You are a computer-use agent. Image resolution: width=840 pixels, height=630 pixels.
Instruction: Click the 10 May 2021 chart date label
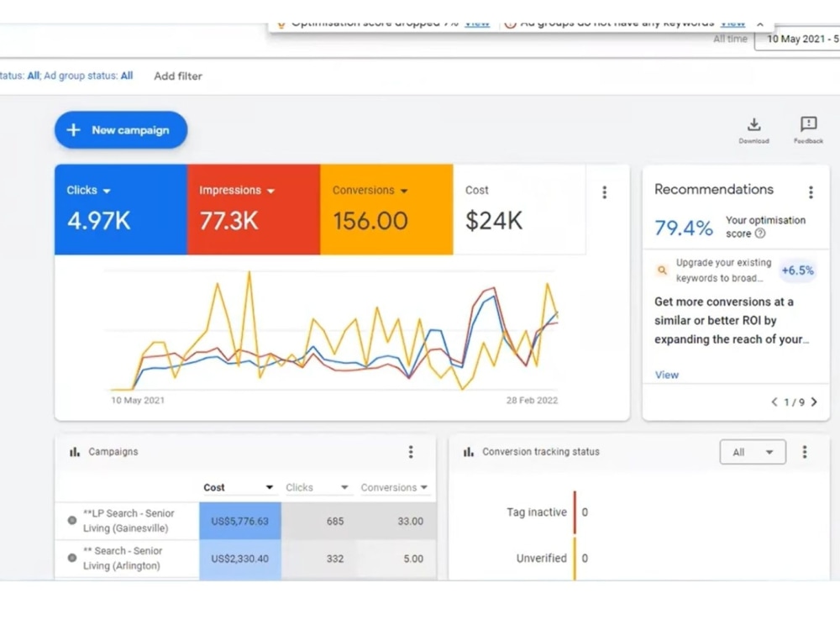[x=138, y=400]
